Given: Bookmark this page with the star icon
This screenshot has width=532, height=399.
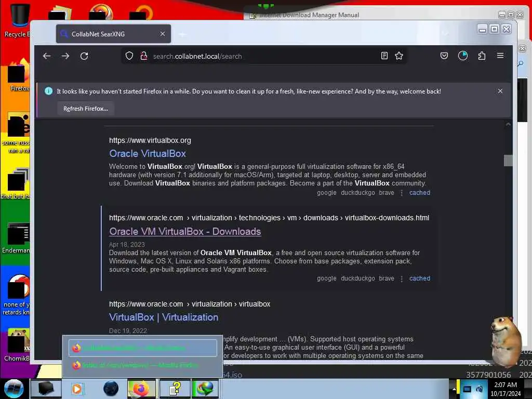Looking at the screenshot, I should pyautogui.click(x=399, y=56).
